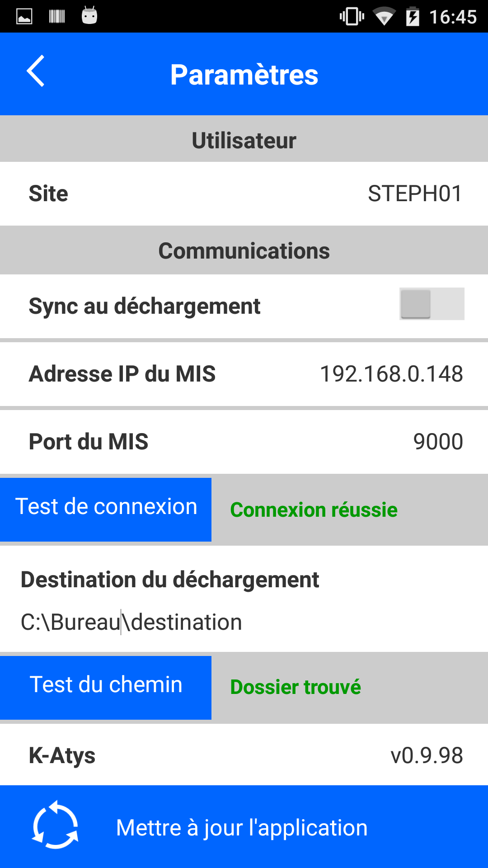Tap the Android debug notification icon

(x=89, y=16)
